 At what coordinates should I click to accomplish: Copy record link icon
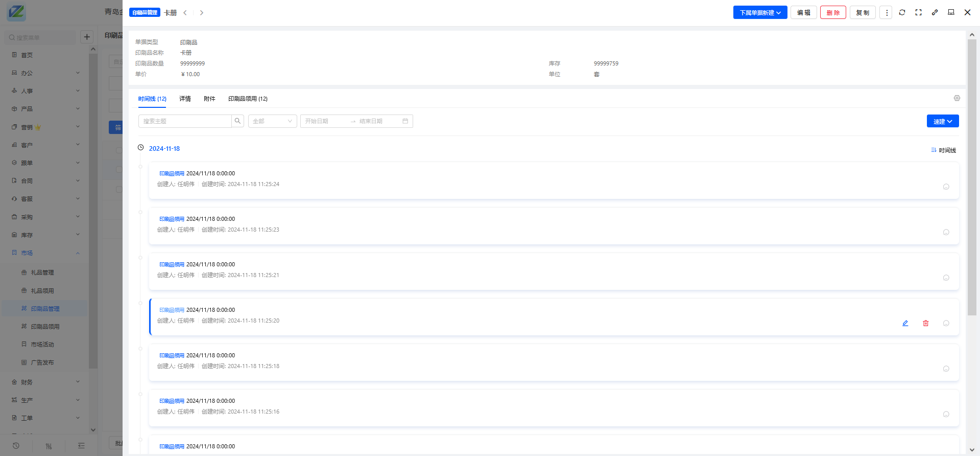pos(935,12)
